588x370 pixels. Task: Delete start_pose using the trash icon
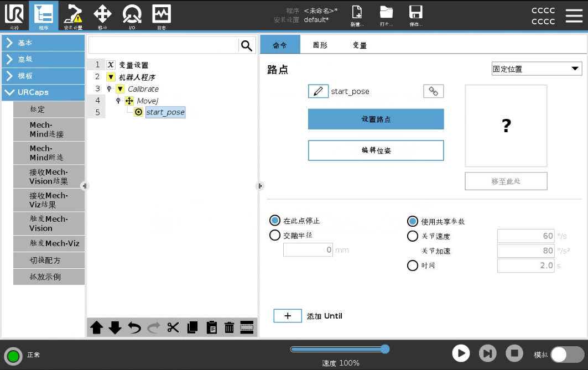230,327
